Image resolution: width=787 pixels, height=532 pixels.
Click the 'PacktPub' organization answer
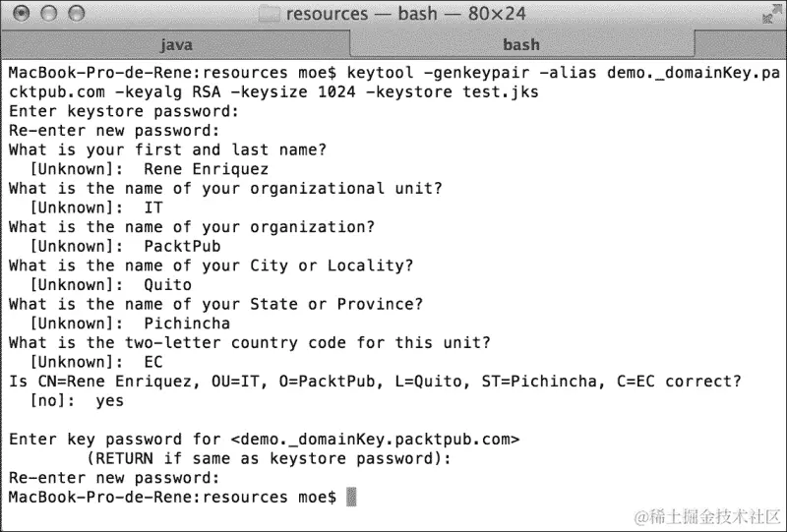(182, 247)
